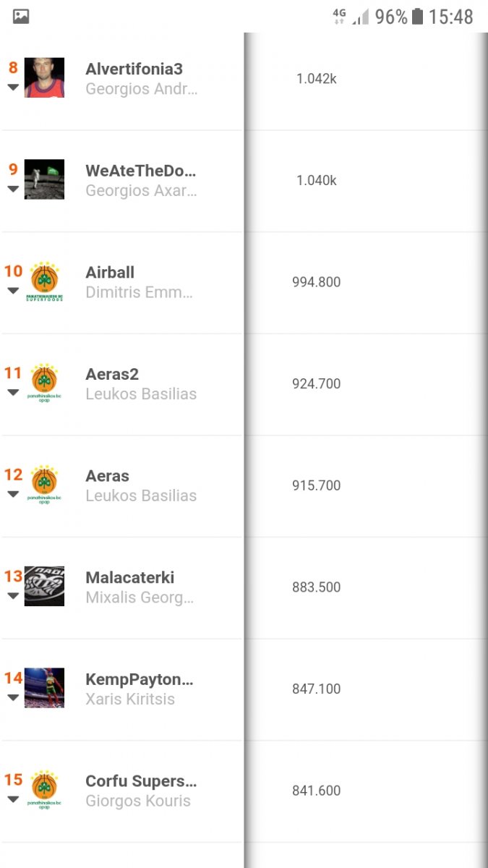Tap Aeras2 Panathinaikos team logo
Viewport: 488px width, 868px height.
[45, 383]
